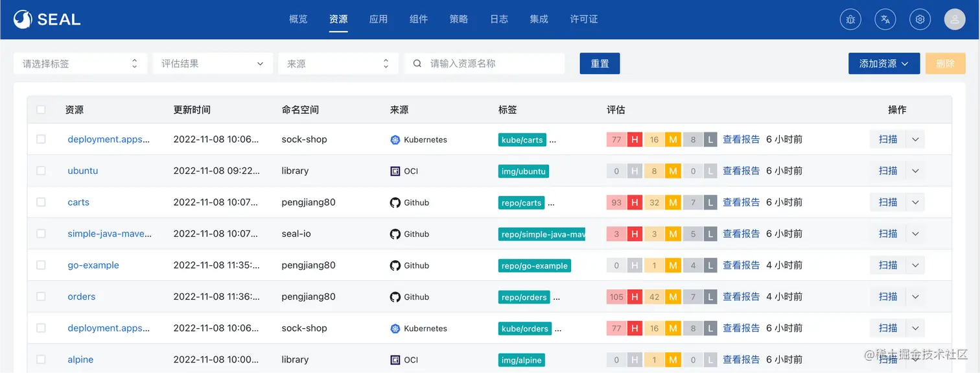
Task: Click red H badge in repo/orders row
Action: (x=635, y=297)
